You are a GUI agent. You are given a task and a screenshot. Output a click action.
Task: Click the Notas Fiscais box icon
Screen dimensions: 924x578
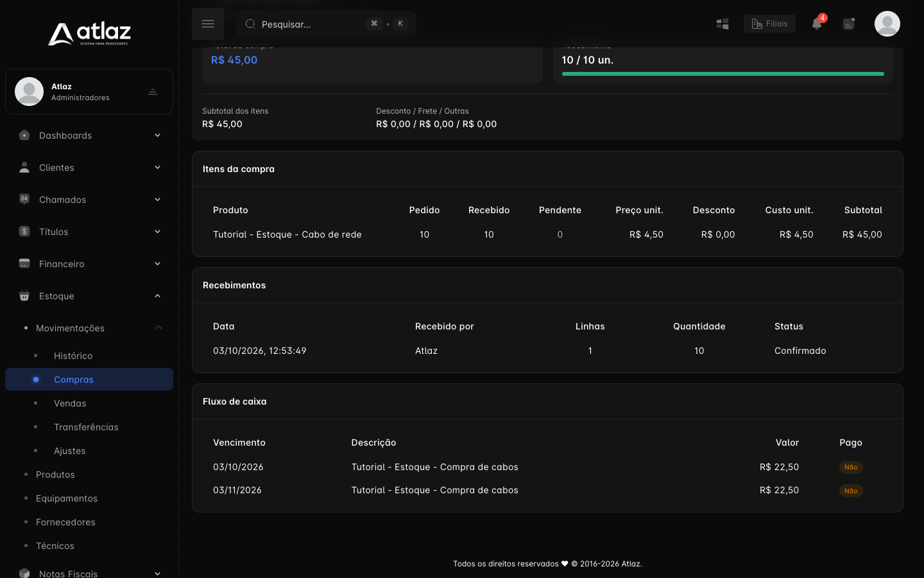pos(24,573)
